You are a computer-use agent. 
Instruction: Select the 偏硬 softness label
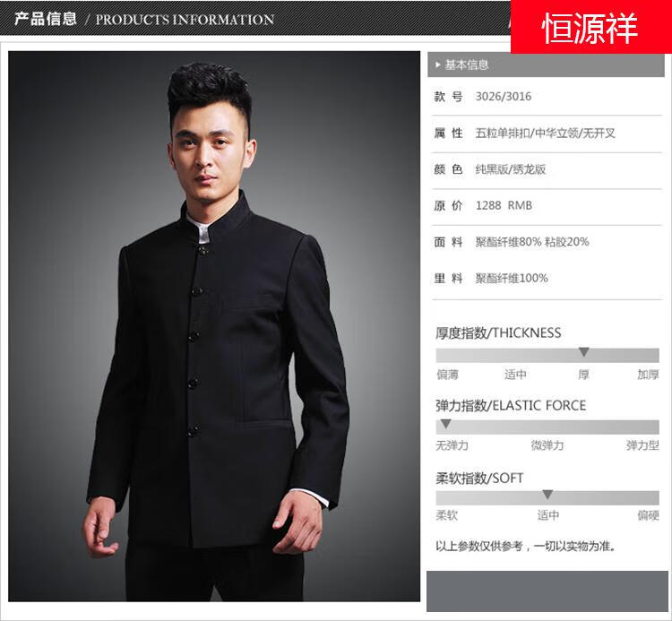648,514
